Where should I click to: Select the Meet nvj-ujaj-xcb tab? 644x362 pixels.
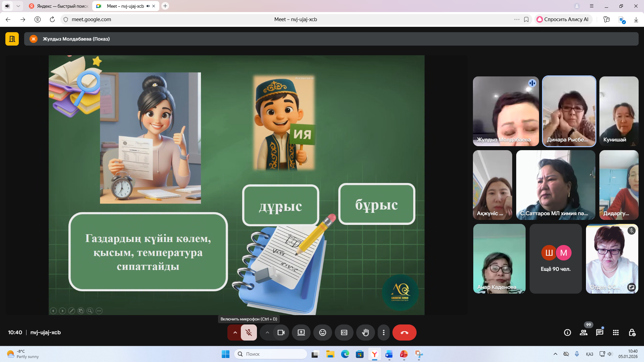125,6
